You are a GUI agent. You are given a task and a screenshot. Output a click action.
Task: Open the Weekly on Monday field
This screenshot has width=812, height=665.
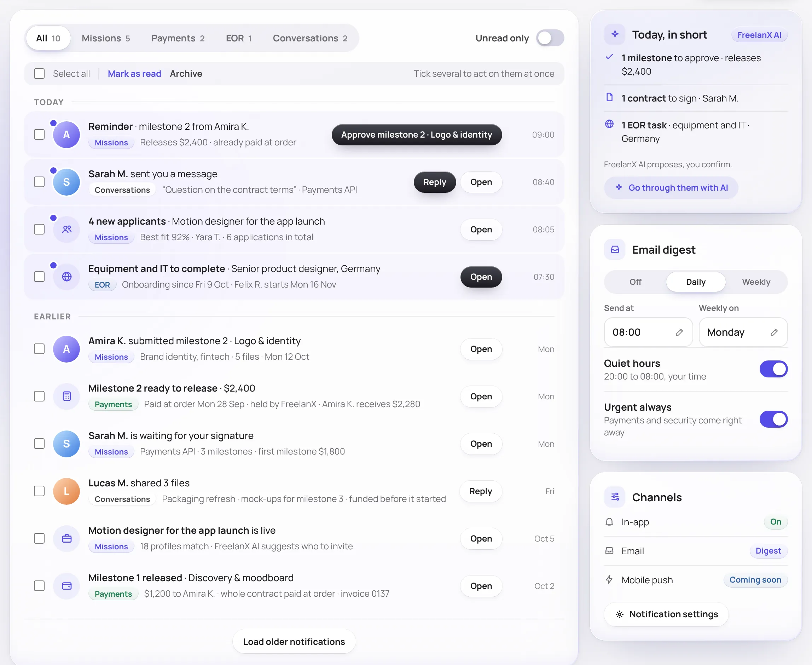pos(743,332)
